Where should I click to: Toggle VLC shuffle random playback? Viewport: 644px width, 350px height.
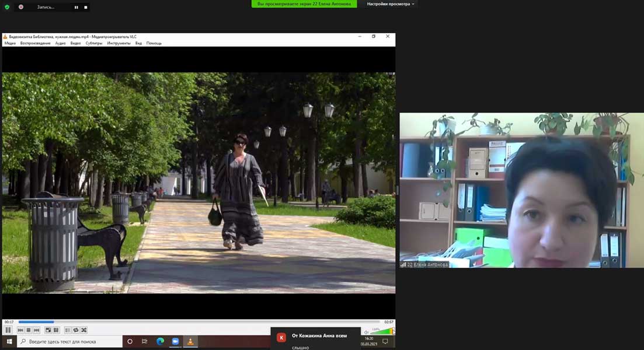(x=84, y=330)
